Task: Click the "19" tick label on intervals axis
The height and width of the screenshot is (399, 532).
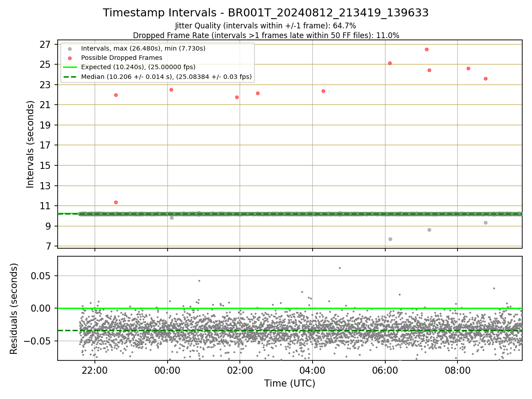Action: (x=45, y=125)
